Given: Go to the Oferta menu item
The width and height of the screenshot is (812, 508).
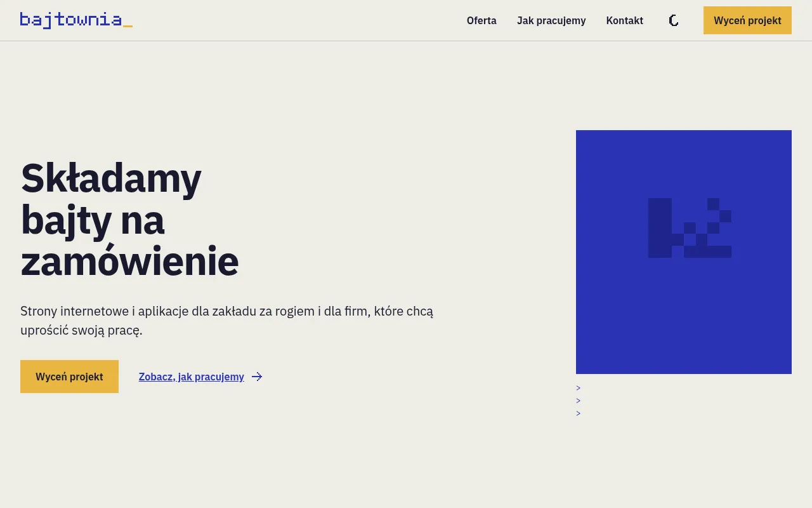Looking at the screenshot, I should point(481,20).
